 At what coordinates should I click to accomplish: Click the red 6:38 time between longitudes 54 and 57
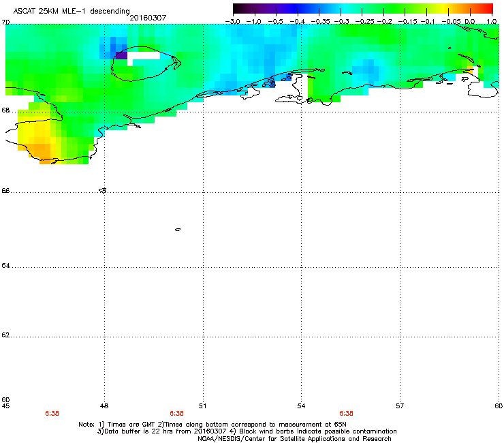pos(346,414)
